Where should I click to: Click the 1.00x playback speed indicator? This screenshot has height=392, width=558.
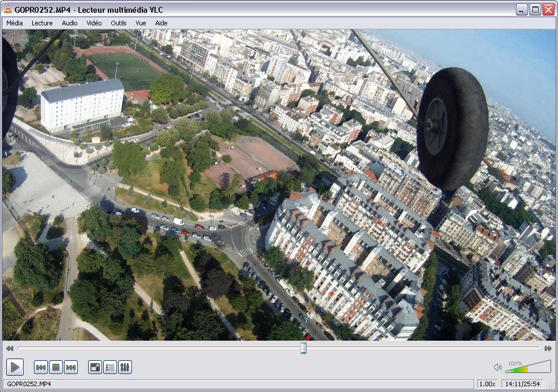[487, 384]
